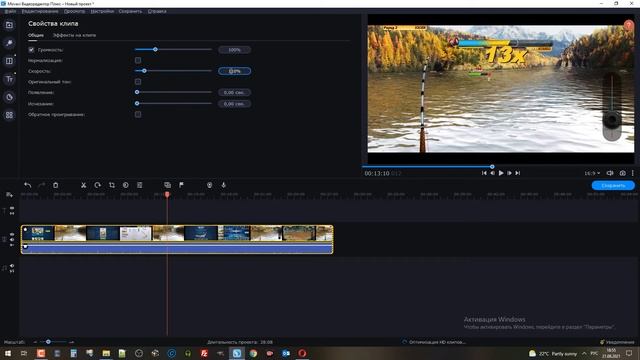The height and width of the screenshot is (360, 640).
Task: Open Clip properties toolbar icon
Action: (140, 185)
